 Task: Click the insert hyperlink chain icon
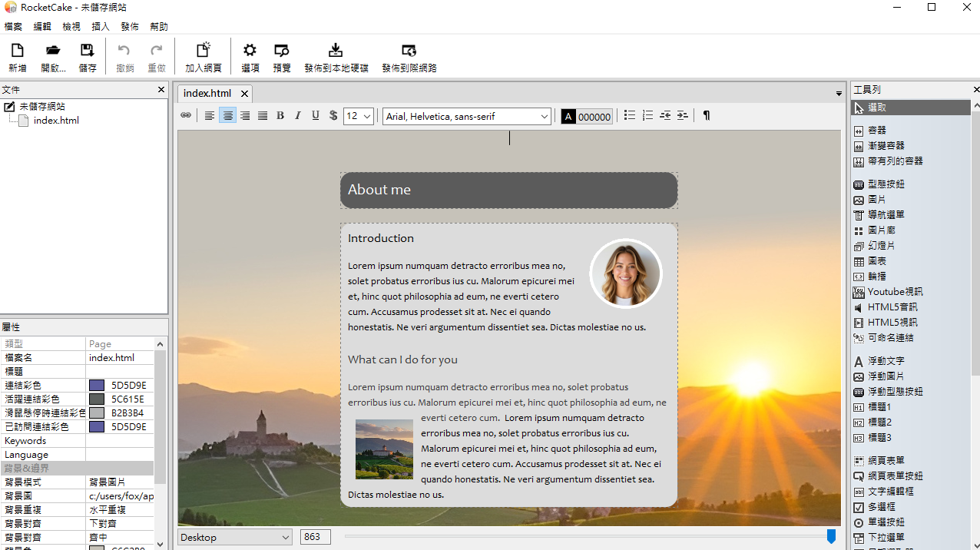[186, 116]
